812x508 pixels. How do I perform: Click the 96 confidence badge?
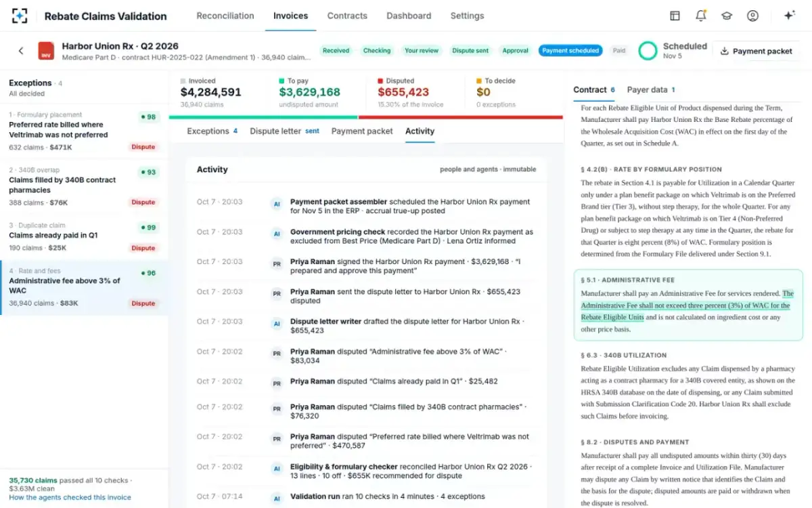point(148,273)
